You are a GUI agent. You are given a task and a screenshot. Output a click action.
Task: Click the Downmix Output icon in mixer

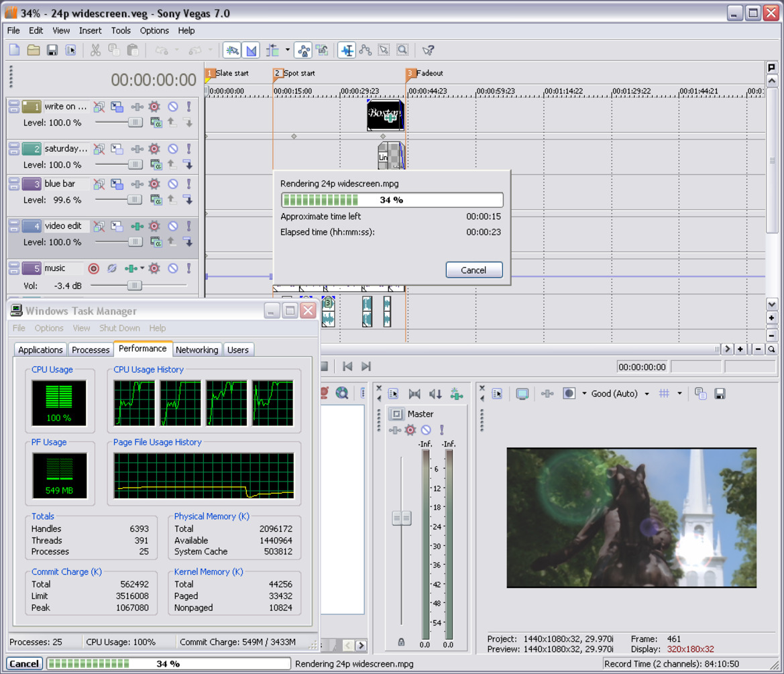click(x=414, y=394)
